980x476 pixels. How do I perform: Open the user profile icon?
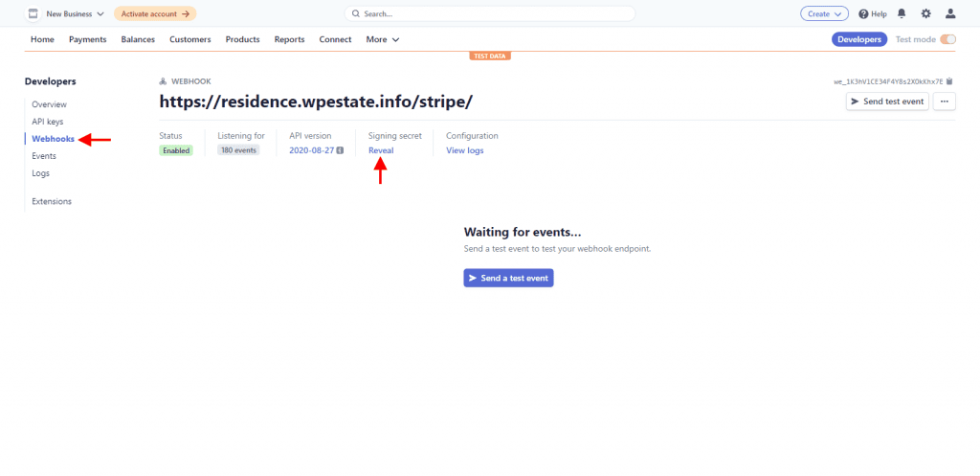pos(950,13)
